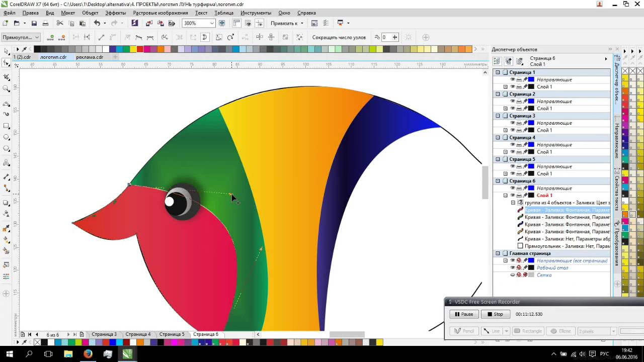Click the Cut scissors icon
Image resolution: width=644 pixels, height=362 pixels.
60,23
